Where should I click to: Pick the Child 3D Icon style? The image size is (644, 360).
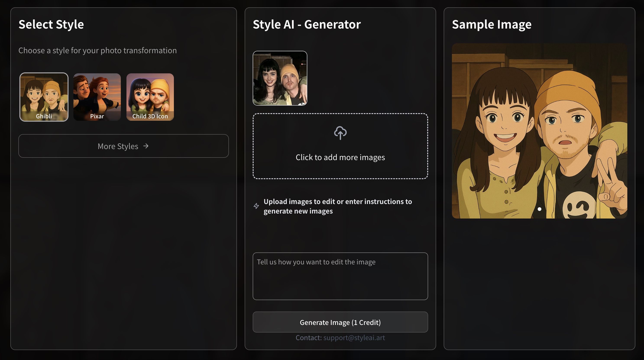(x=150, y=97)
